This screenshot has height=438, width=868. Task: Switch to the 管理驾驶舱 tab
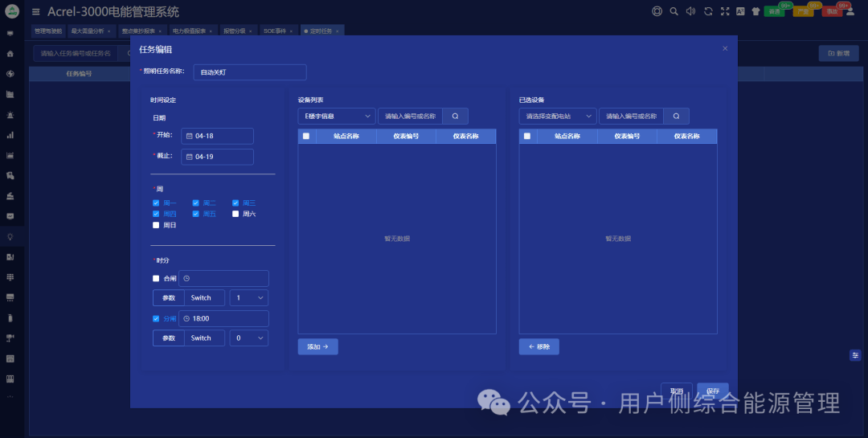pos(48,31)
